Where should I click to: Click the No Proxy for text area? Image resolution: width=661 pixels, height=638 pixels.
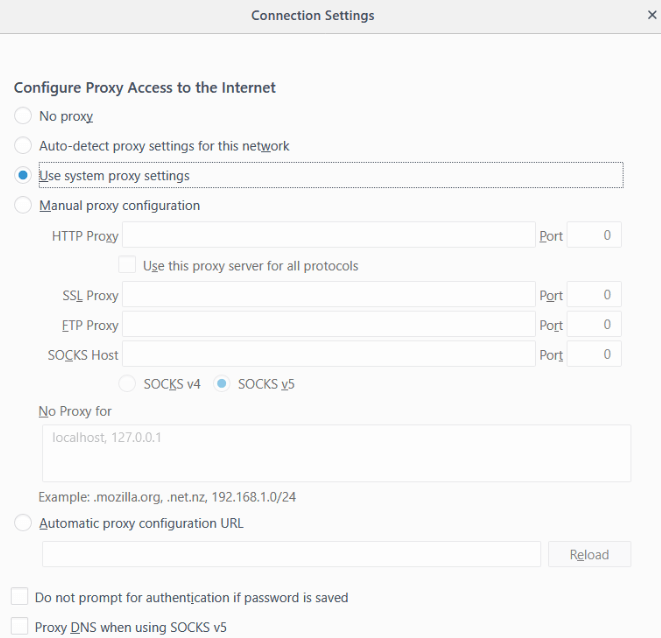[336, 453]
